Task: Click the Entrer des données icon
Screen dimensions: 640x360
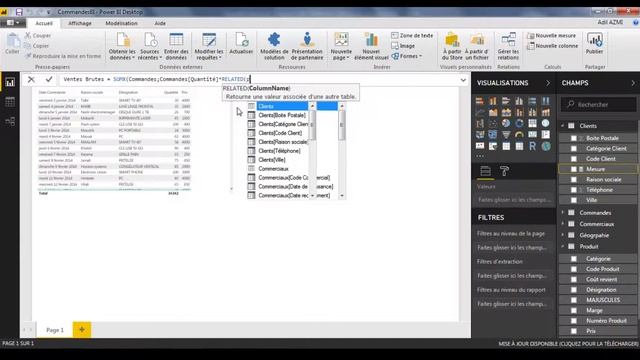Action: 176,40
